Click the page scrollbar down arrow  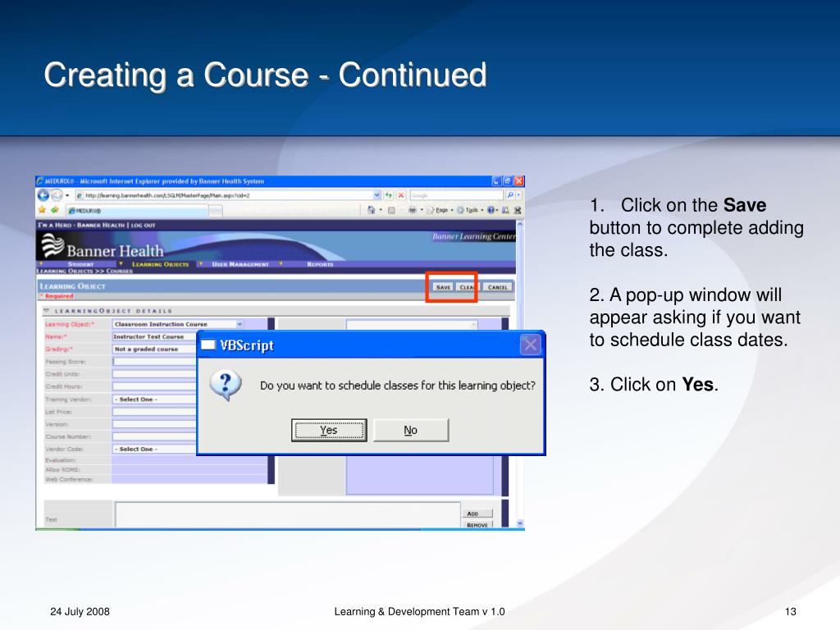point(519,523)
